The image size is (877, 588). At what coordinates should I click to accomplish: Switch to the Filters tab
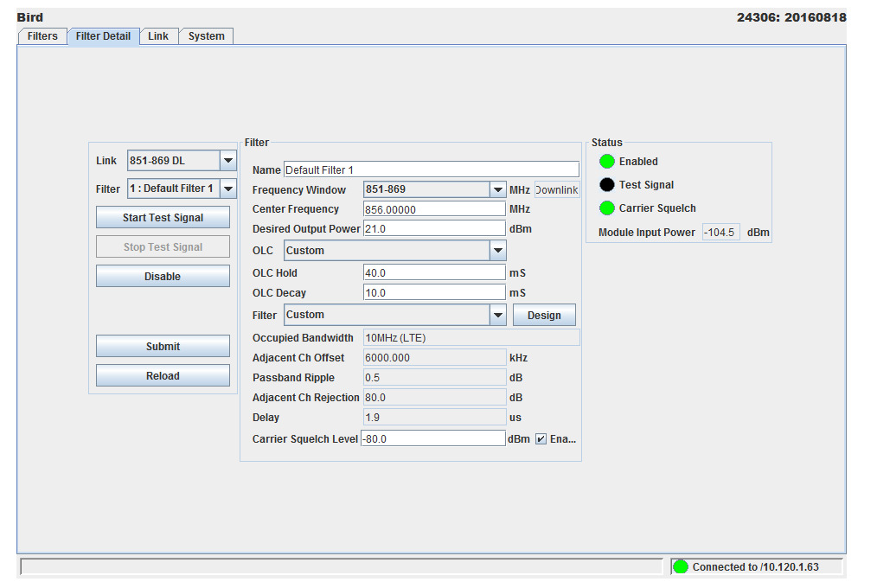pyautogui.click(x=42, y=36)
